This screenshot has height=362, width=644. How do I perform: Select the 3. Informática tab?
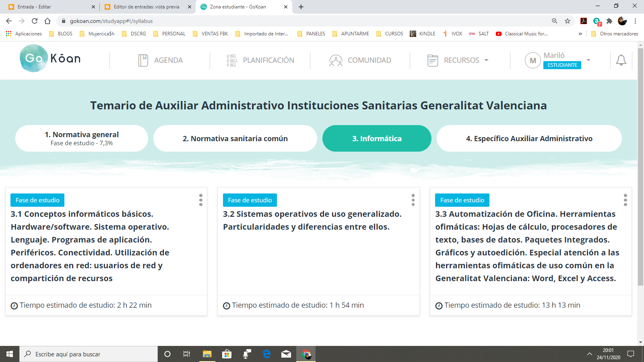pyautogui.click(x=377, y=138)
